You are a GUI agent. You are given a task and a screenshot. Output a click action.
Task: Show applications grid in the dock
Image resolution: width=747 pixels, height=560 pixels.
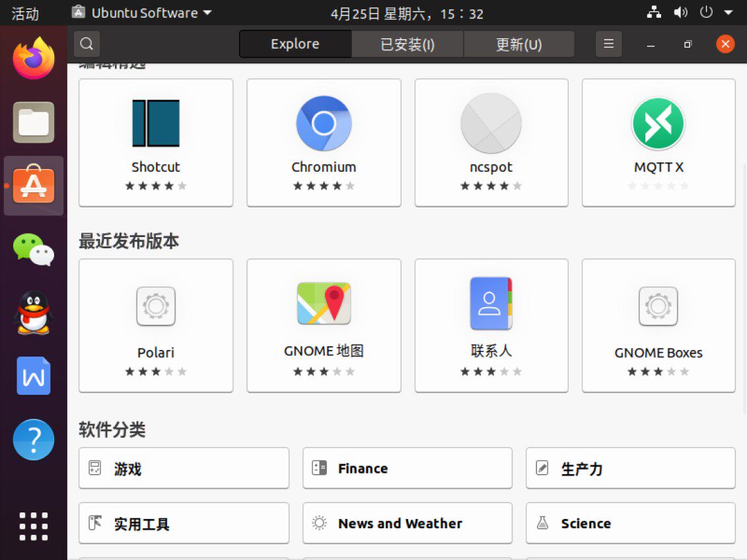point(33,526)
